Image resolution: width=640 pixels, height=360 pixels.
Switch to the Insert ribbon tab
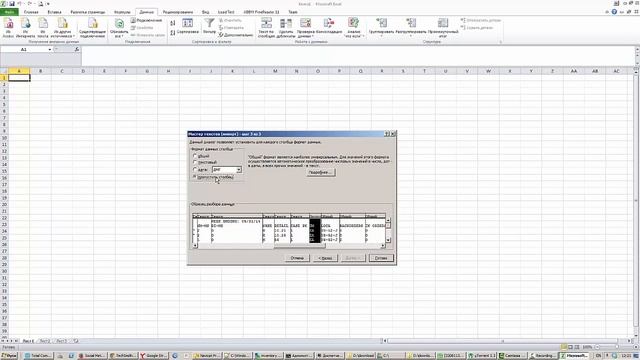[54, 12]
